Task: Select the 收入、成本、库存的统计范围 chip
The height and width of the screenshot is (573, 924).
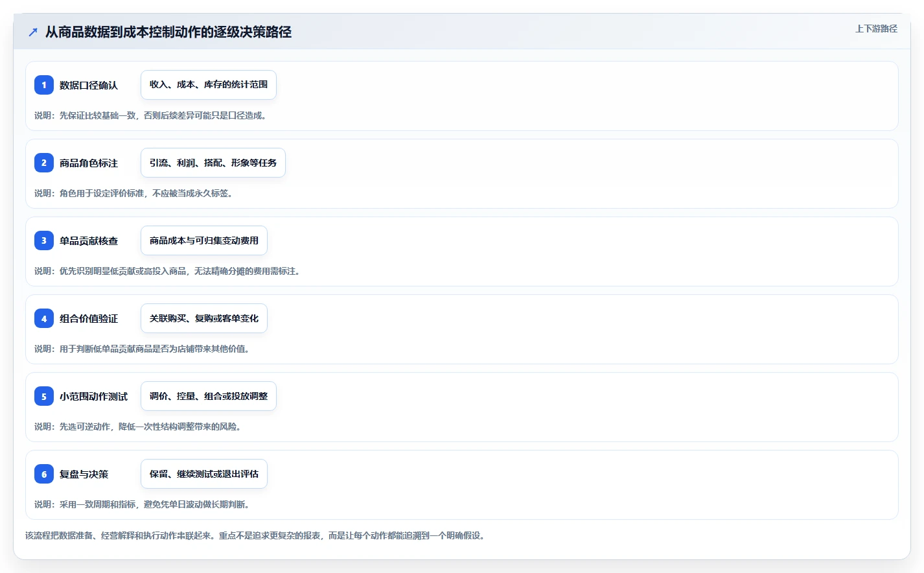Action: click(x=209, y=85)
